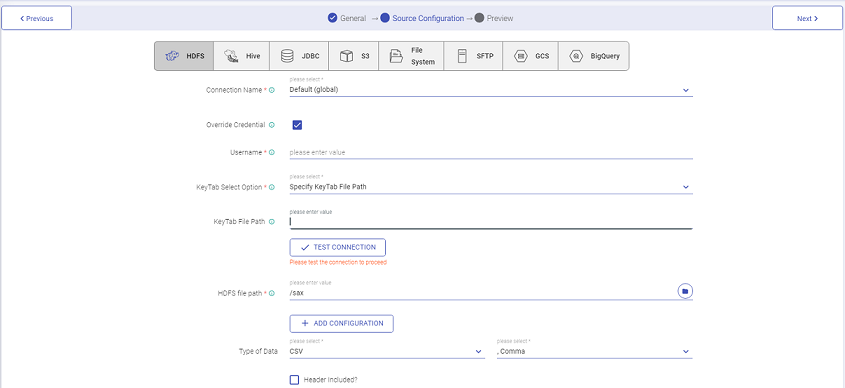
Task: Select the JDBC source type tab
Action: click(x=299, y=56)
